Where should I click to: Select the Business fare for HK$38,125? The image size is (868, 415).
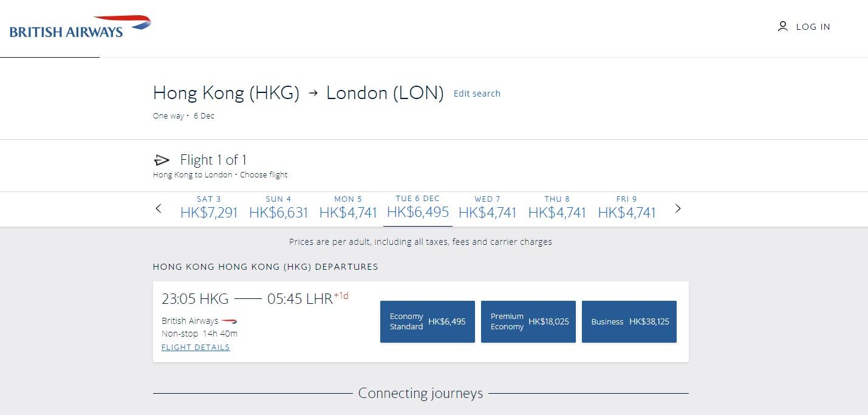629,321
